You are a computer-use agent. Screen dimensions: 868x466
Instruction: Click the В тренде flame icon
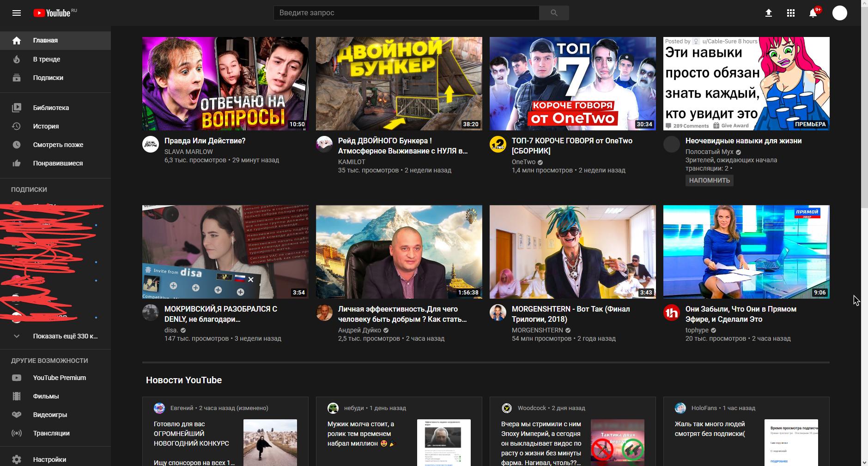click(17, 59)
